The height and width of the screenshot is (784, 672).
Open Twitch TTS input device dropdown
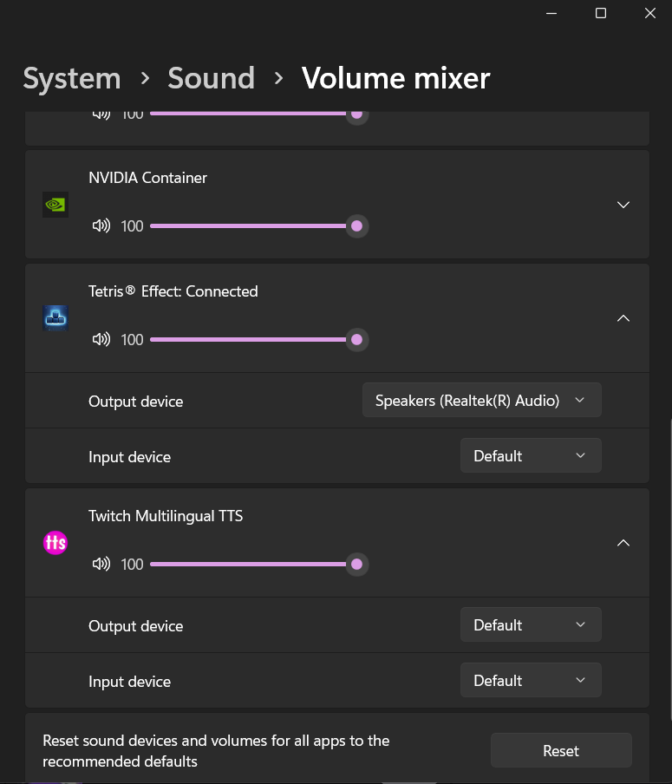tap(531, 680)
